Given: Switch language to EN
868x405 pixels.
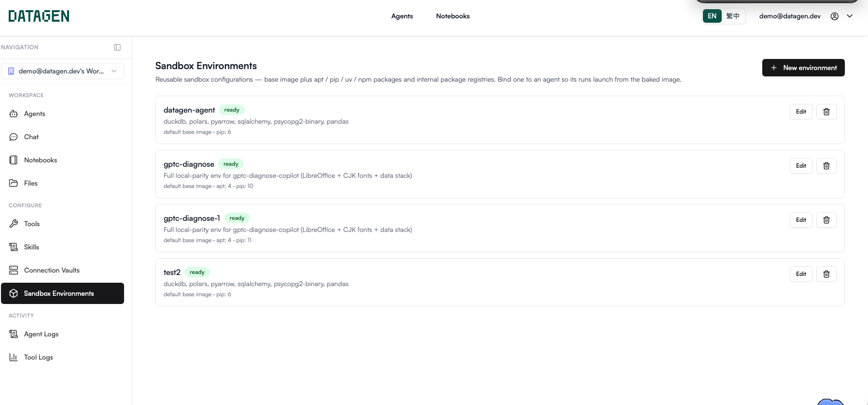Looking at the screenshot, I should [x=712, y=16].
